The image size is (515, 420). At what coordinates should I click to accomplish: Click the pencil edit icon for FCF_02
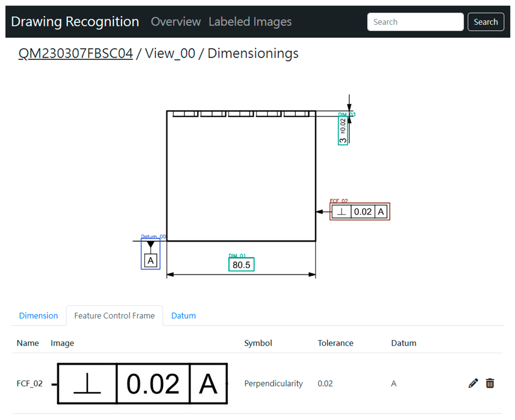coord(473,383)
